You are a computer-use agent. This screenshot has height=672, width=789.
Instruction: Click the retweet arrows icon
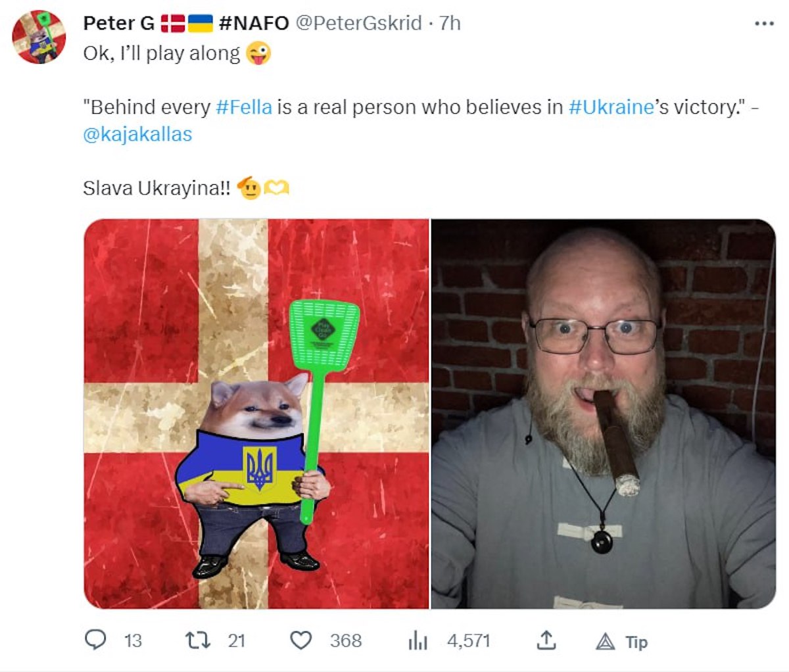click(195, 640)
